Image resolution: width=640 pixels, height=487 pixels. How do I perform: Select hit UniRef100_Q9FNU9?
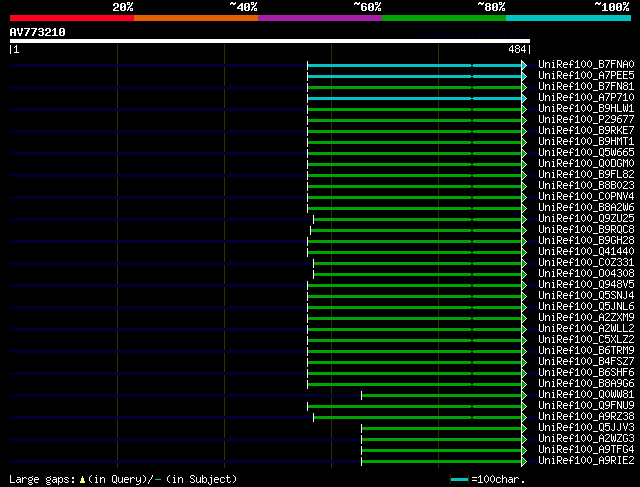tap(586, 406)
